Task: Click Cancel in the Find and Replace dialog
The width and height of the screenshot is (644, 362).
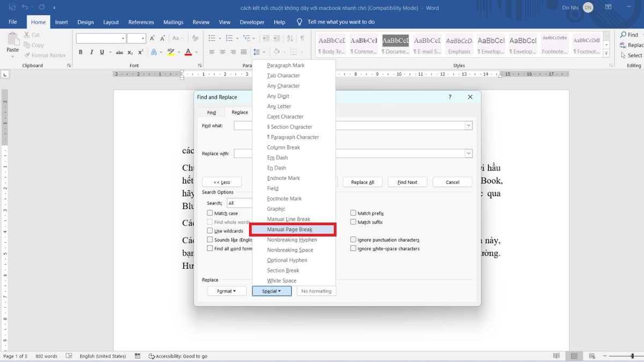Action: (x=452, y=182)
